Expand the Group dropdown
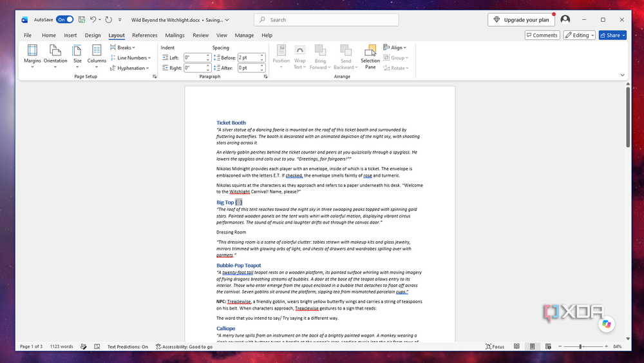The width and height of the screenshot is (644, 363). tap(395, 58)
